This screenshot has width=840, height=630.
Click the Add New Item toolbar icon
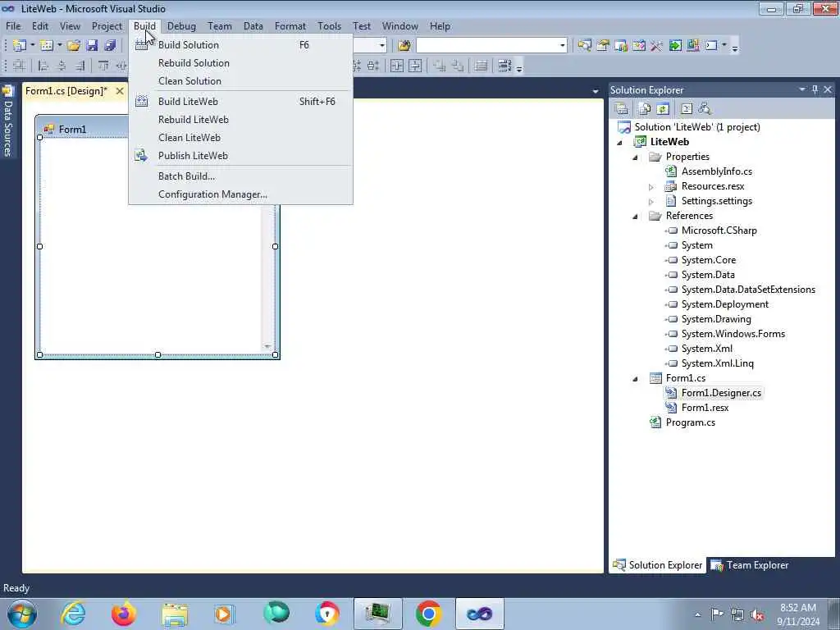[47, 46]
